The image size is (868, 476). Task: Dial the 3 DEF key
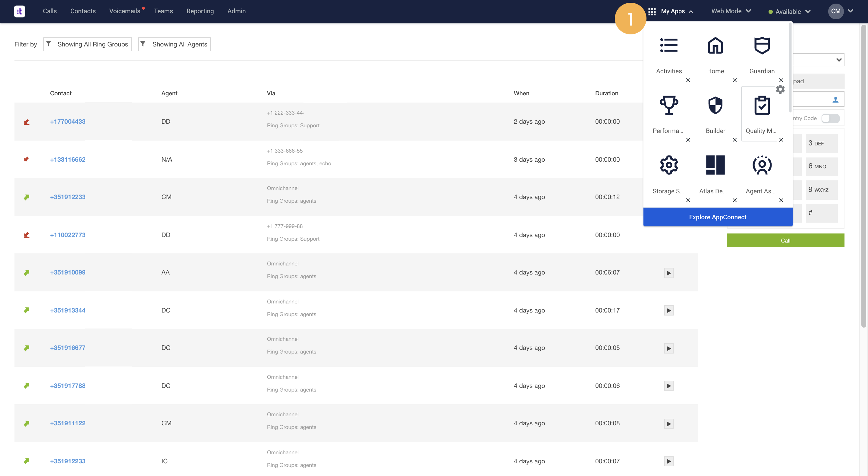click(x=822, y=143)
